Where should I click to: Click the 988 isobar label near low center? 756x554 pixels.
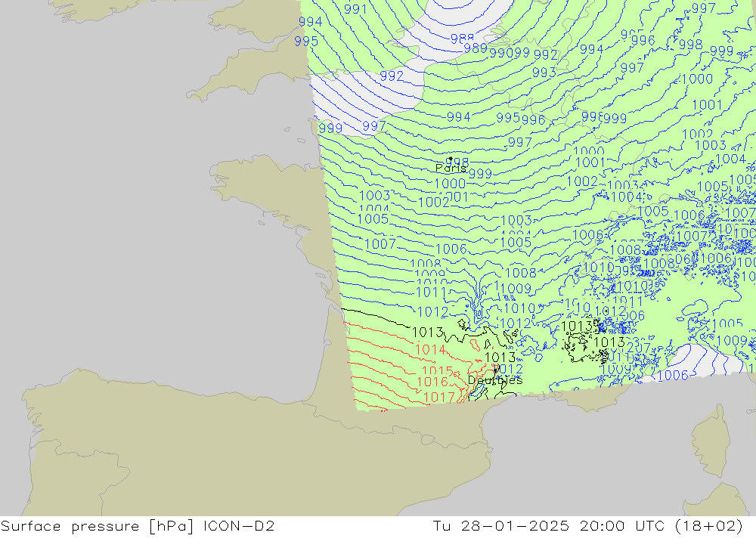pyautogui.click(x=462, y=39)
